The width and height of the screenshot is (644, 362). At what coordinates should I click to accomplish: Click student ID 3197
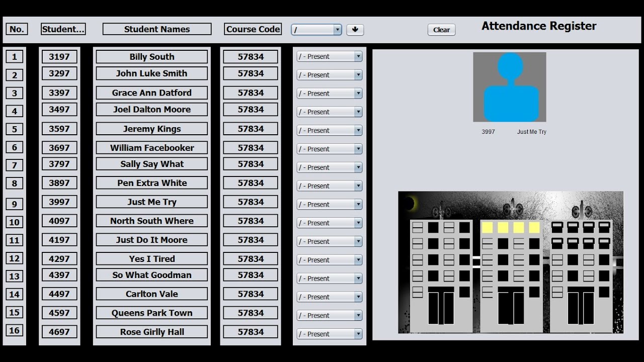59,57
